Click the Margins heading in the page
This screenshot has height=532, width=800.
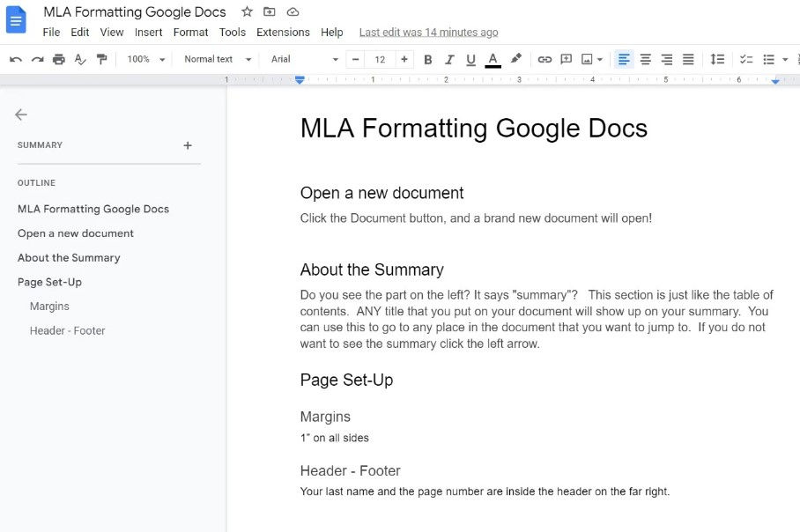325,417
